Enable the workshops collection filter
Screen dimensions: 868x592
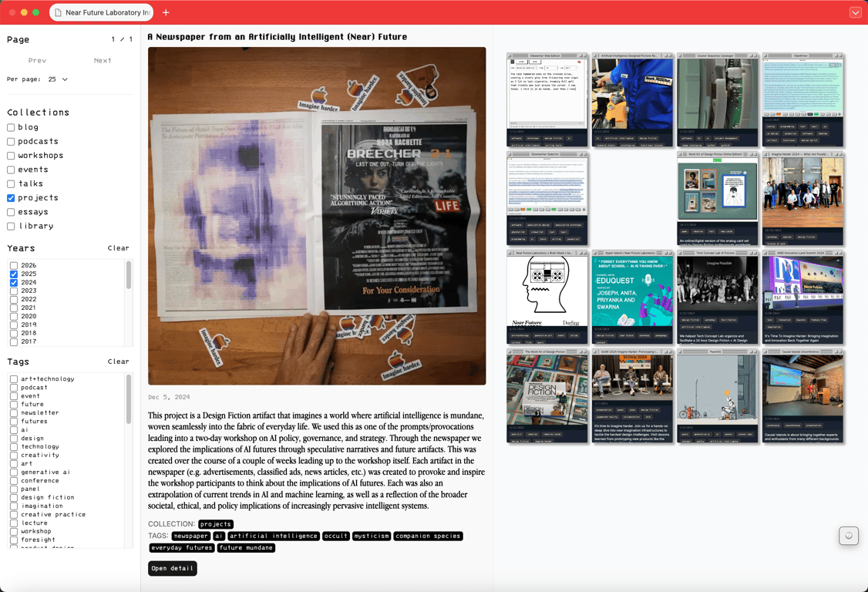pyautogui.click(x=11, y=156)
